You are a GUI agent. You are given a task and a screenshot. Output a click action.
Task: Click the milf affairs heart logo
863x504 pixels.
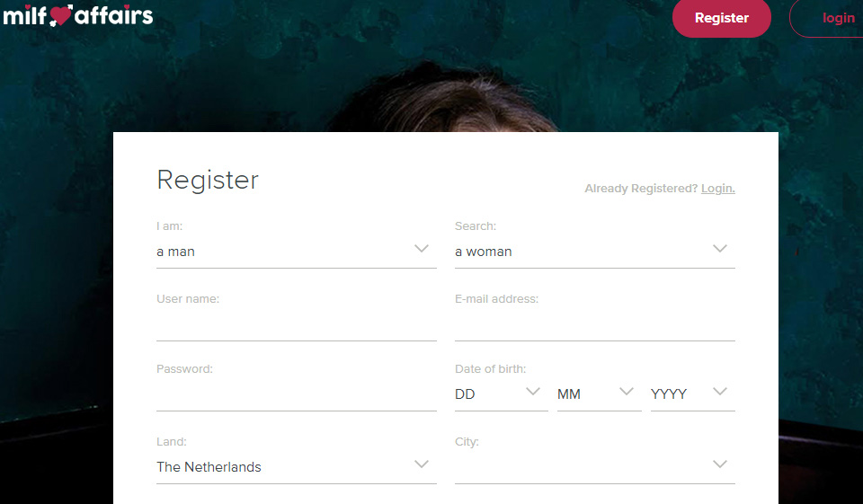point(78,15)
